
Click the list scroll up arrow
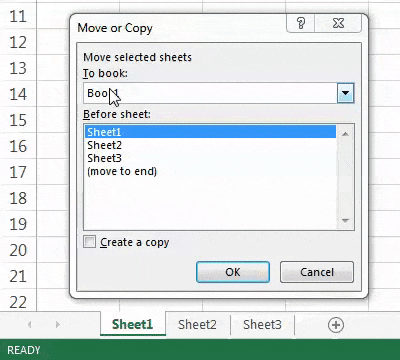(345, 134)
